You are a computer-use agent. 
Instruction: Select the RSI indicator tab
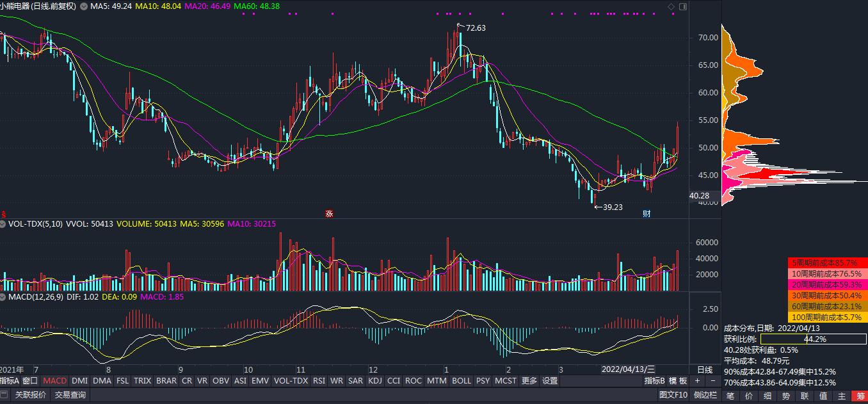319,380
